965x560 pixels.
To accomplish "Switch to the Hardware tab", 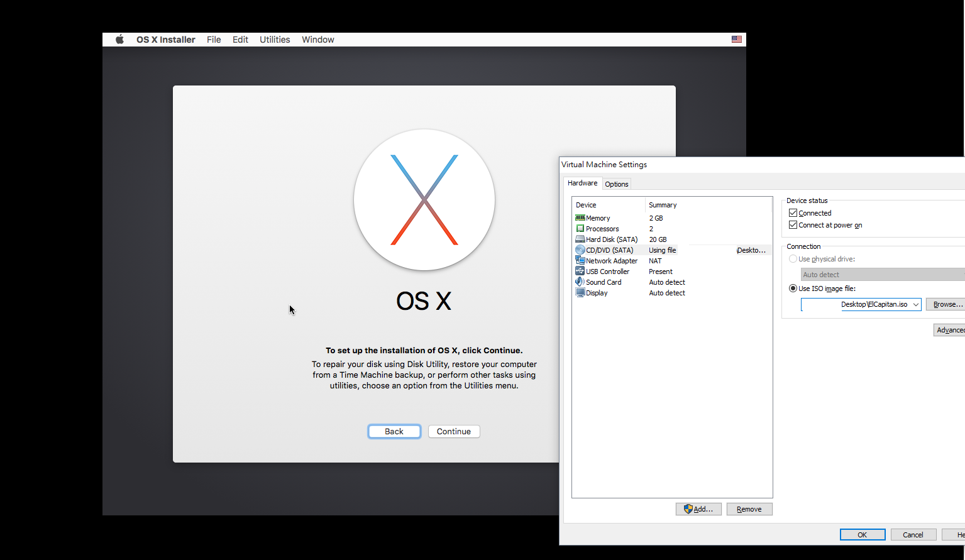I will click(x=583, y=183).
